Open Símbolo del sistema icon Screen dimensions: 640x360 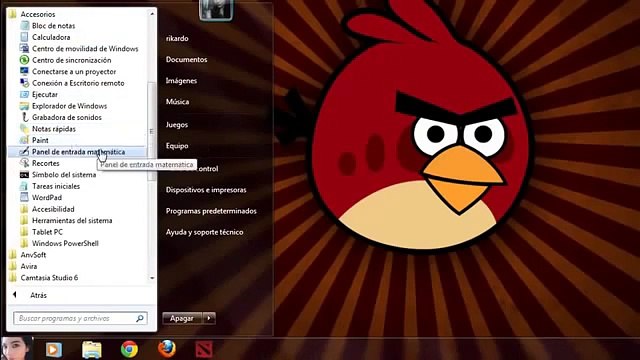pyautogui.click(x=24, y=174)
